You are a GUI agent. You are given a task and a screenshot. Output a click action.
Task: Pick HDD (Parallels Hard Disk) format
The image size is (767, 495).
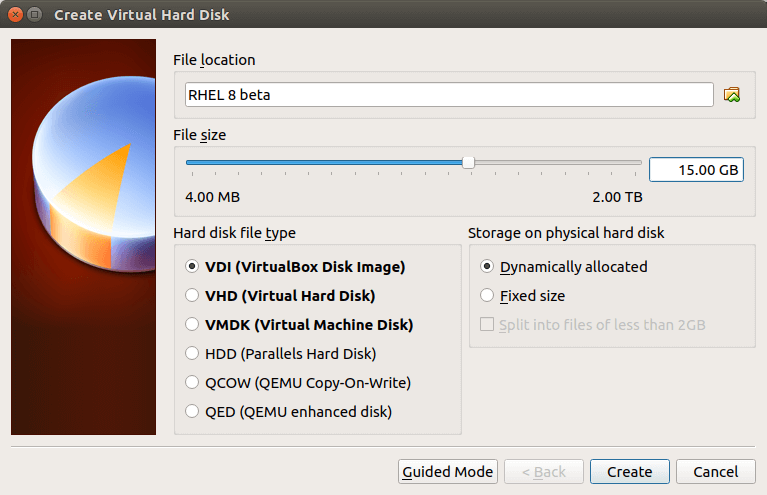click(x=193, y=353)
